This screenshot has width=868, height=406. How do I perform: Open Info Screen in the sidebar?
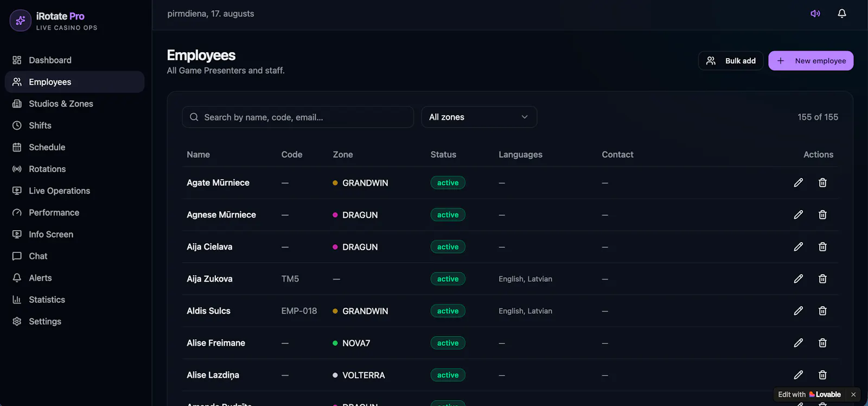74,234
